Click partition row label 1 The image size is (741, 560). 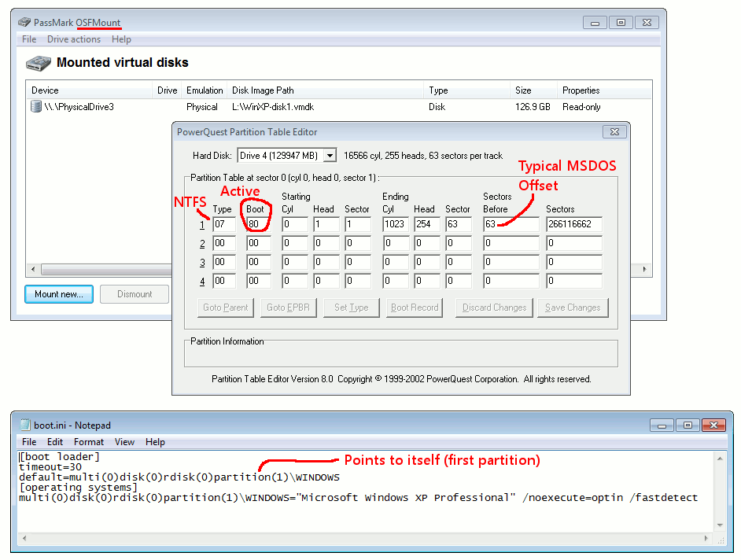point(202,224)
